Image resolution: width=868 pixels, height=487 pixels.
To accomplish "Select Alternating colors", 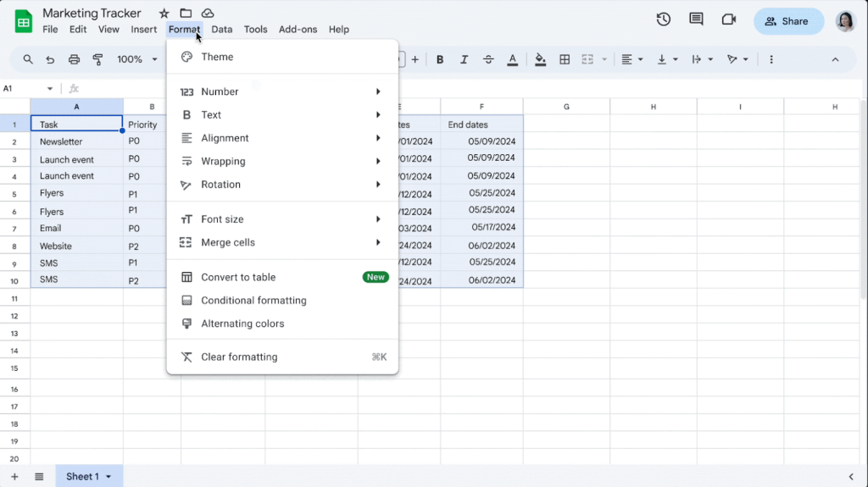I will point(282,324).
